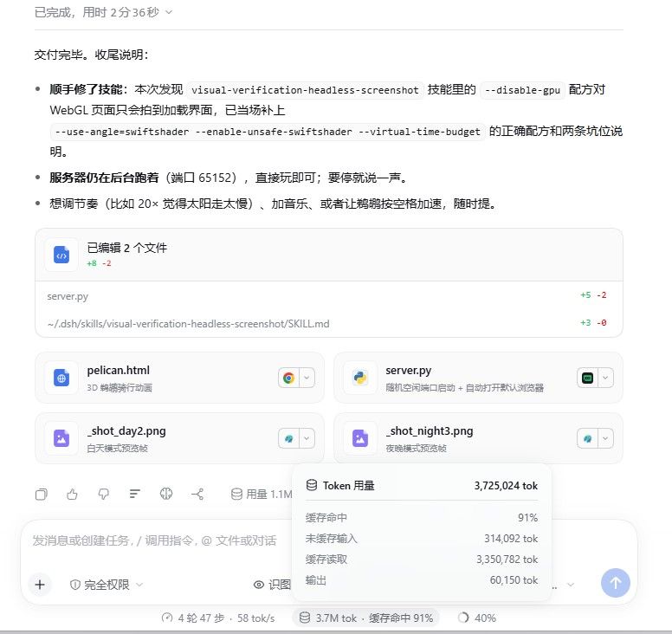Image resolution: width=672 pixels, height=634 pixels.
Task: Click the visual-verification-headless-screenshot code tag
Action: tap(305, 90)
